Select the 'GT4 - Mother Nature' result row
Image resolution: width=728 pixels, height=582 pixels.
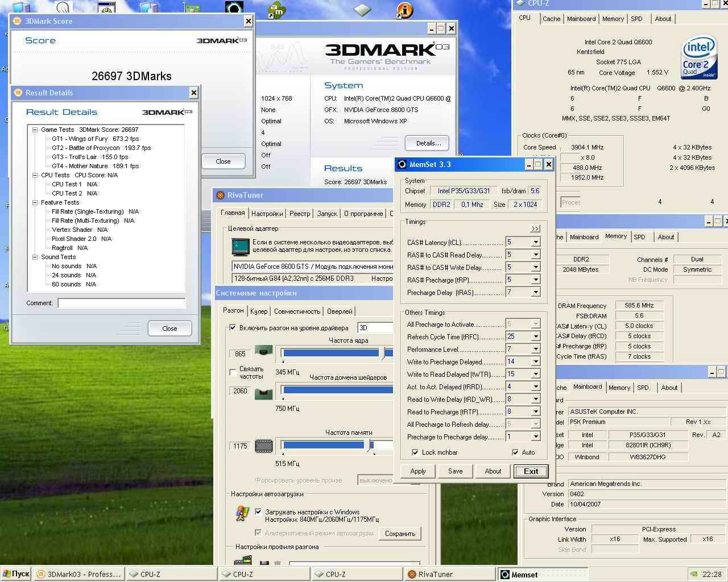96,166
